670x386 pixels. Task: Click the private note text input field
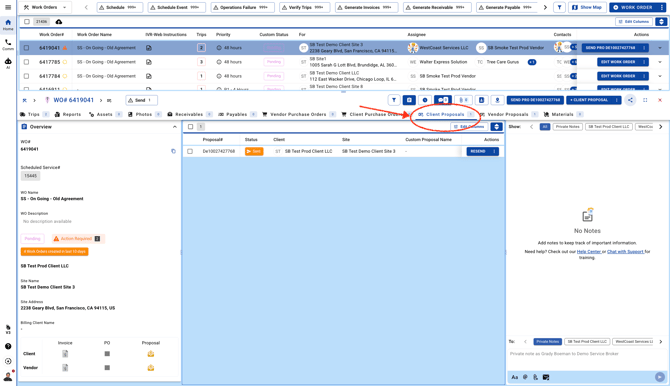[586, 354]
